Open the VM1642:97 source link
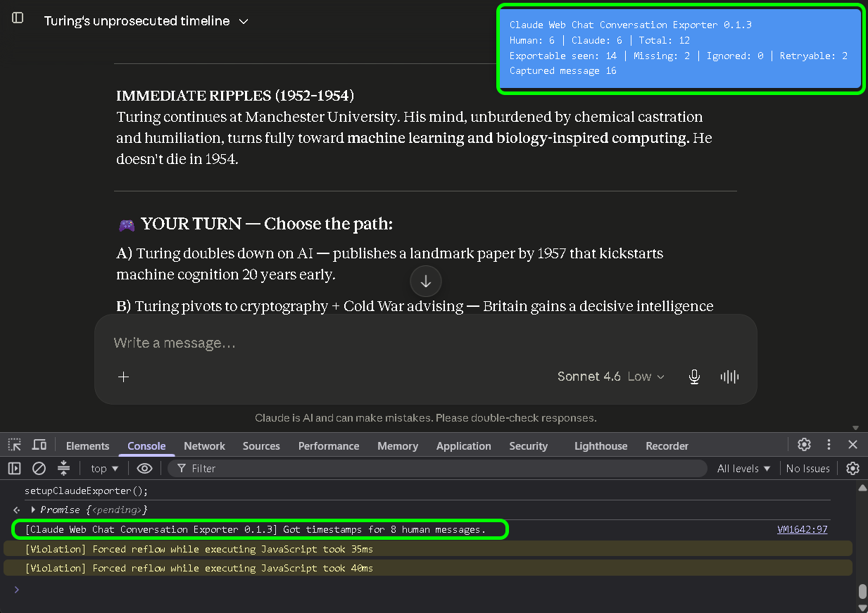The height and width of the screenshot is (613, 868). click(x=802, y=529)
